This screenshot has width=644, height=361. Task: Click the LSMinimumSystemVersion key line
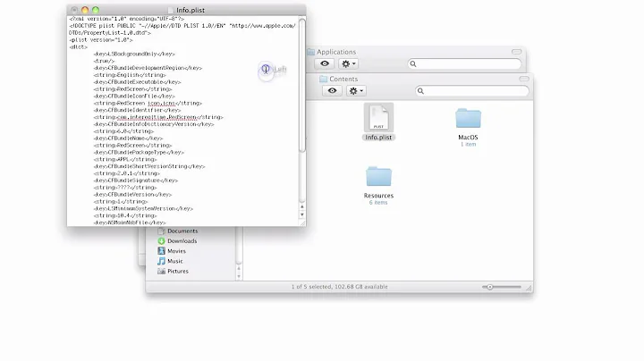pyautogui.click(x=143, y=209)
